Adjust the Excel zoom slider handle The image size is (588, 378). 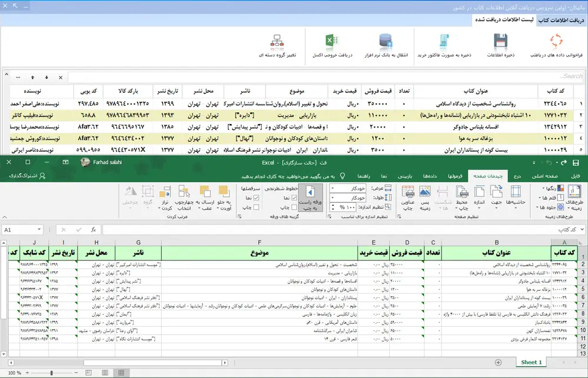51,373
